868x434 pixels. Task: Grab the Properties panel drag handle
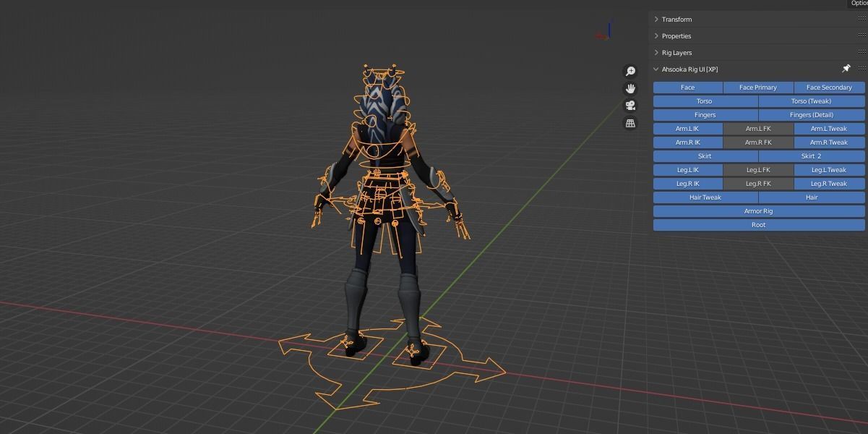[861, 36]
